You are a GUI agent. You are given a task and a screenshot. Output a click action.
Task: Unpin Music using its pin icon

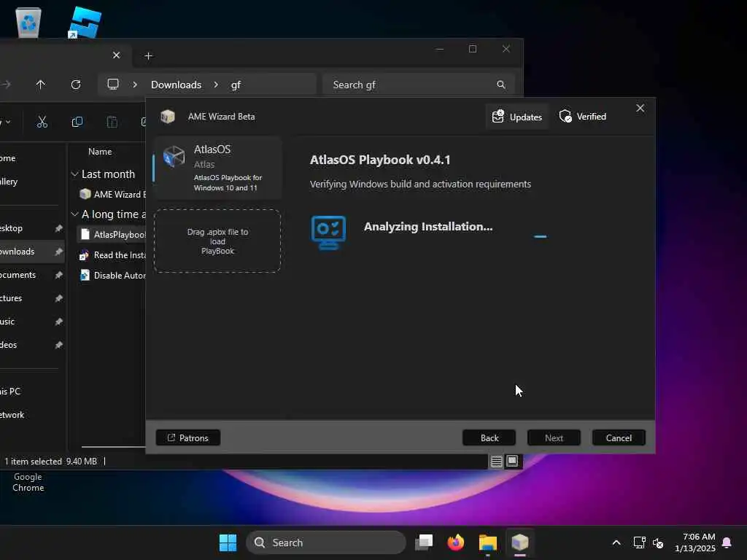click(x=58, y=322)
